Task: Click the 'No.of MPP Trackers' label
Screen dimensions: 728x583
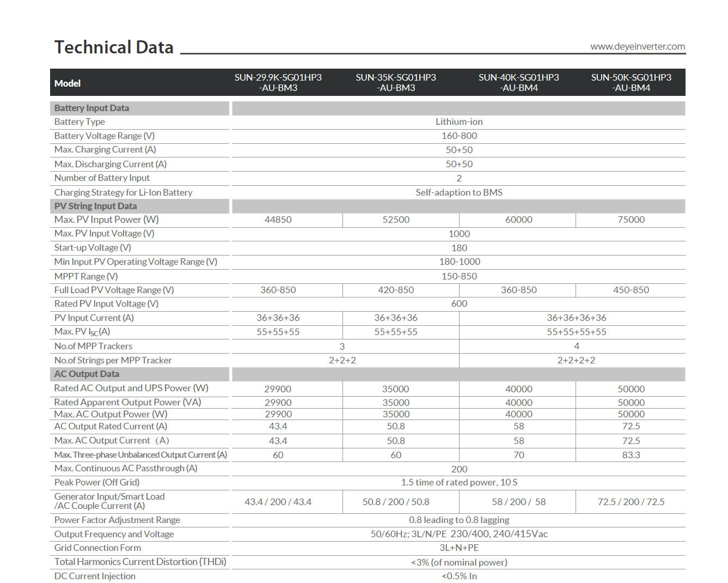Action: 93,346
